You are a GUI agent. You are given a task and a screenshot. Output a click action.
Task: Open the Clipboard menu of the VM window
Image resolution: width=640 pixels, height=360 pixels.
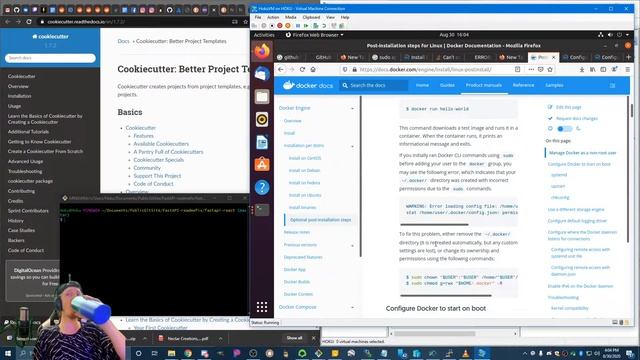click(311, 17)
